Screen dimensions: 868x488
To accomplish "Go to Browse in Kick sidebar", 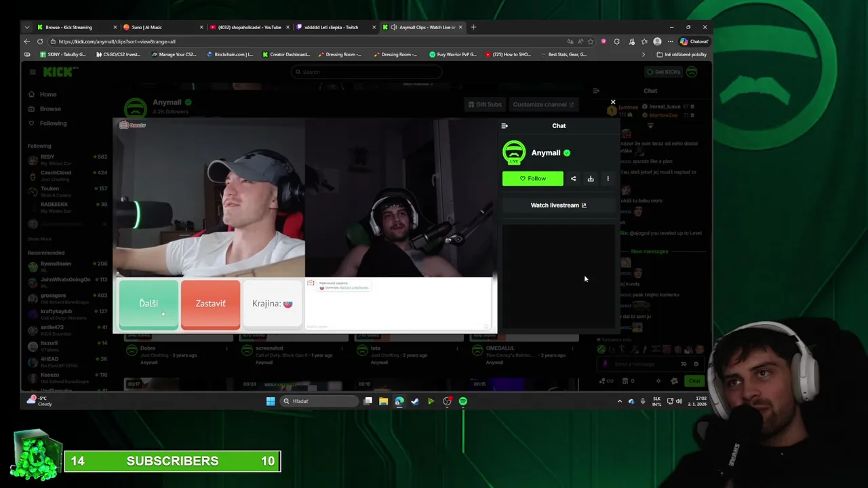I will click(45, 108).
